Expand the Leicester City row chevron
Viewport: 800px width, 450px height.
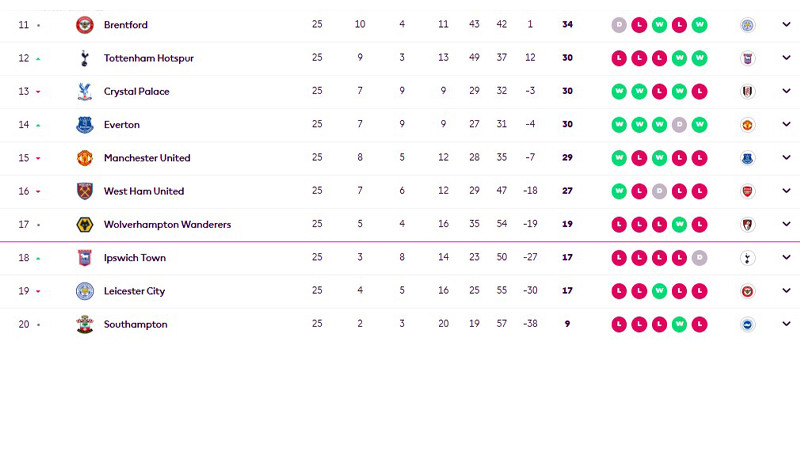click(786, 291)
